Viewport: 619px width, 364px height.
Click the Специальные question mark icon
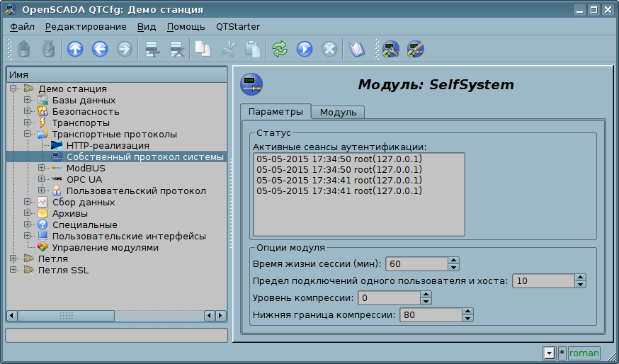(x=42, y=225)
